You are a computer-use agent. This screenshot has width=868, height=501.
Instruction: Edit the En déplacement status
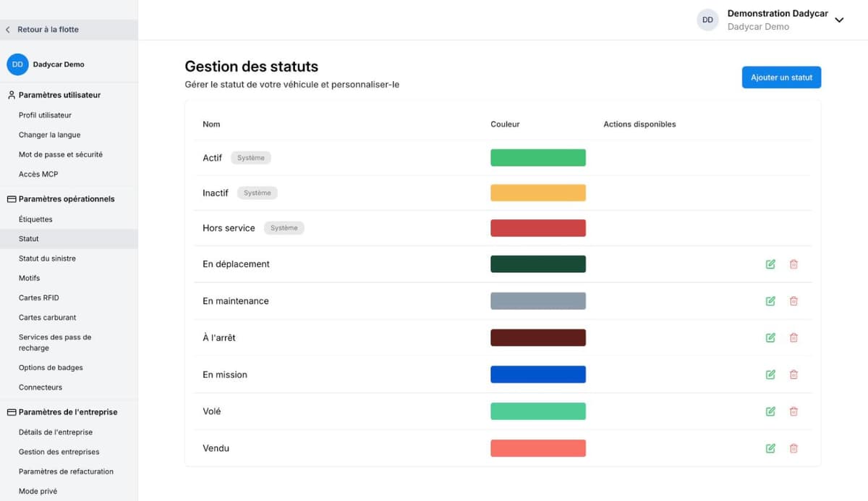pos(770,264)
